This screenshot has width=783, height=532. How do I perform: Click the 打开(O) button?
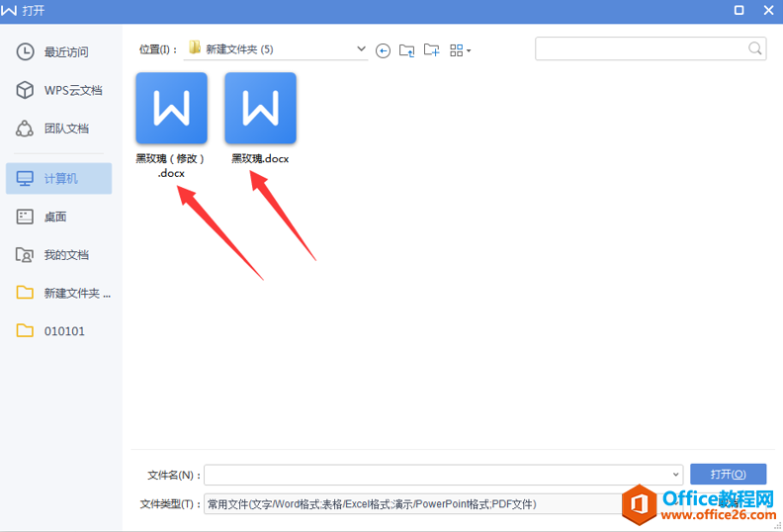(728, 474)
